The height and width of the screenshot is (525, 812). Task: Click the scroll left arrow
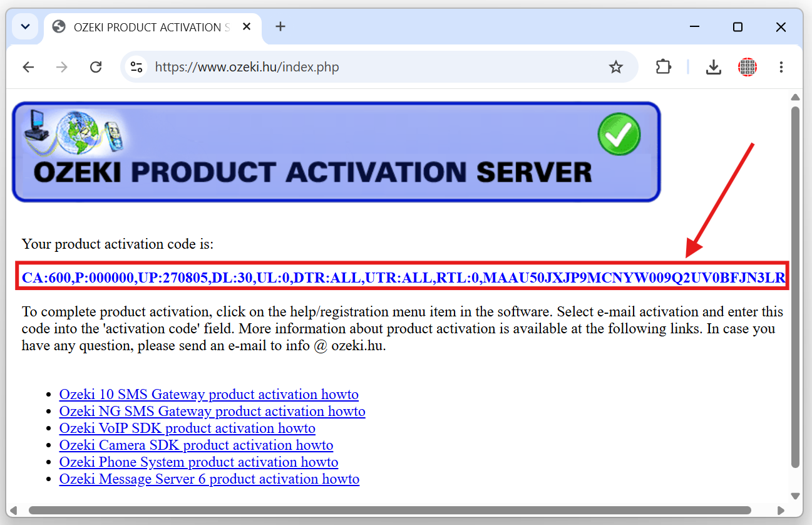tap(14, 510)
